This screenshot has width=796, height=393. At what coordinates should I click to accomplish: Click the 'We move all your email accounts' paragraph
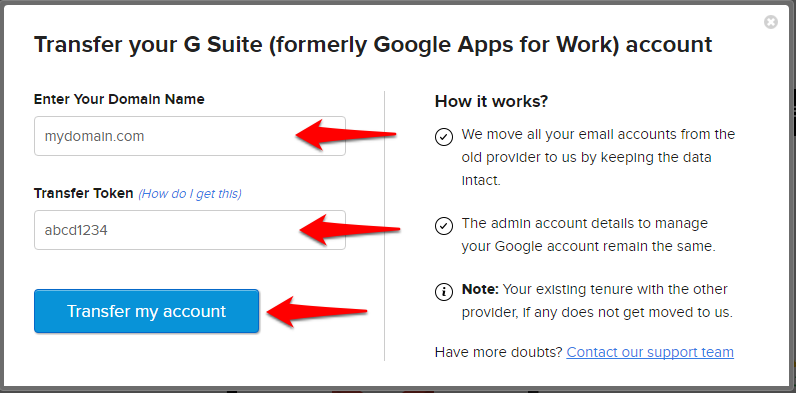[598, 157]
